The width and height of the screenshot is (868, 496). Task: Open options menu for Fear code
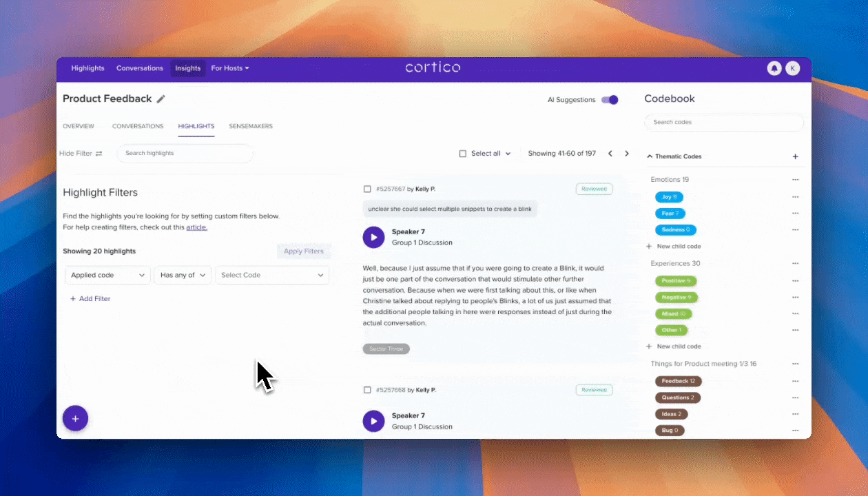pyautogui.click(x=795, y=214)
